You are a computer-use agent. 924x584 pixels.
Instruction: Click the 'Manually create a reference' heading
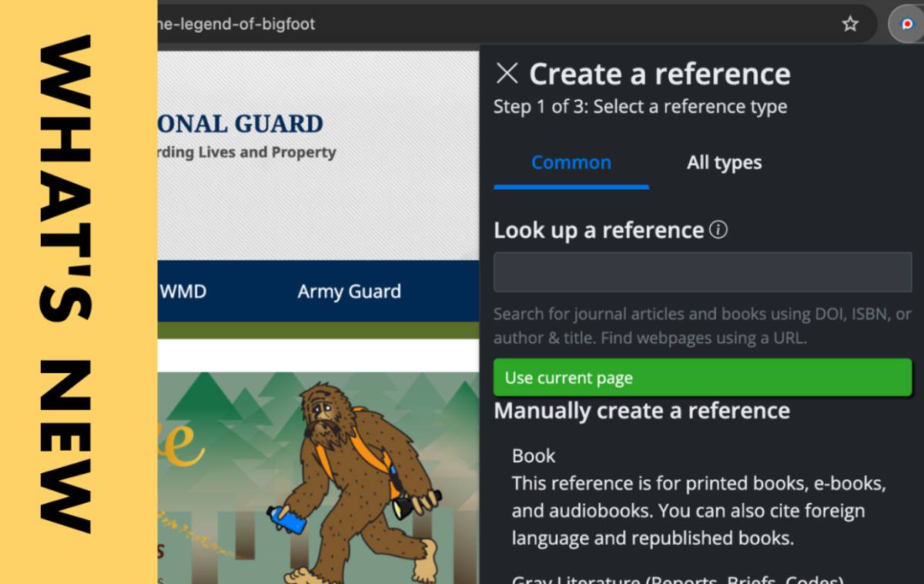(x=642, y=411)
